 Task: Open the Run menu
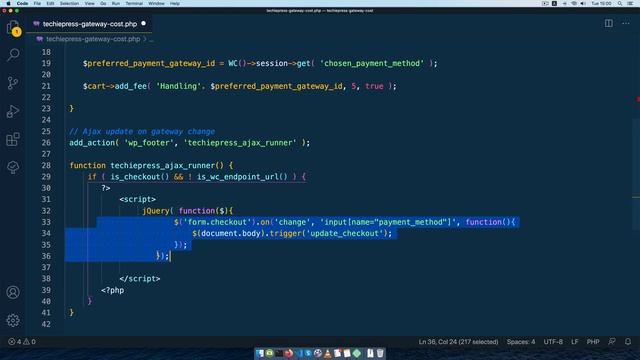point(116,3)
